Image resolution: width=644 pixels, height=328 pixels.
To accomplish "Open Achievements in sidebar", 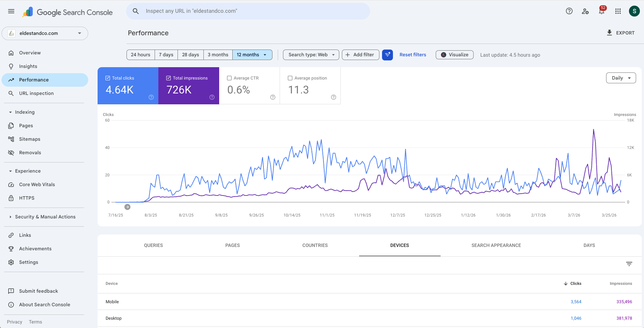I will pyautogui.click(x=45, y=249).
